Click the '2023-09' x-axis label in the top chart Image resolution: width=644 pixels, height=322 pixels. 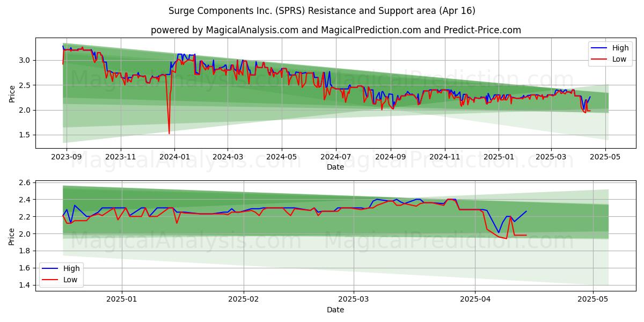point(67,158)
